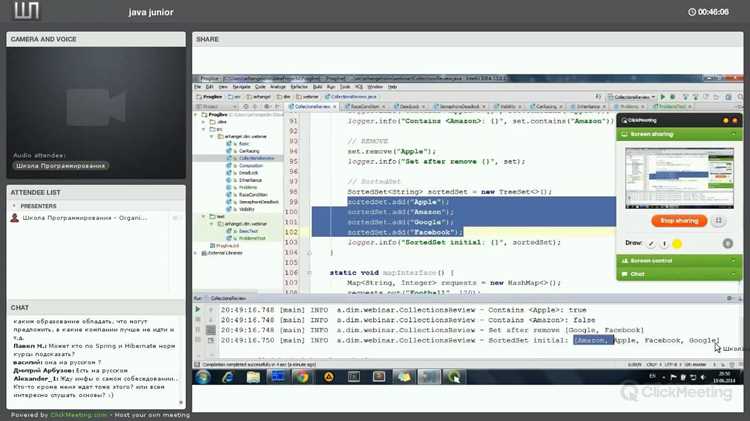Screen dimensions: 750x421
Task: Click the green Run arrow in IntelliJ toolbar
Action: click(663, 97)
